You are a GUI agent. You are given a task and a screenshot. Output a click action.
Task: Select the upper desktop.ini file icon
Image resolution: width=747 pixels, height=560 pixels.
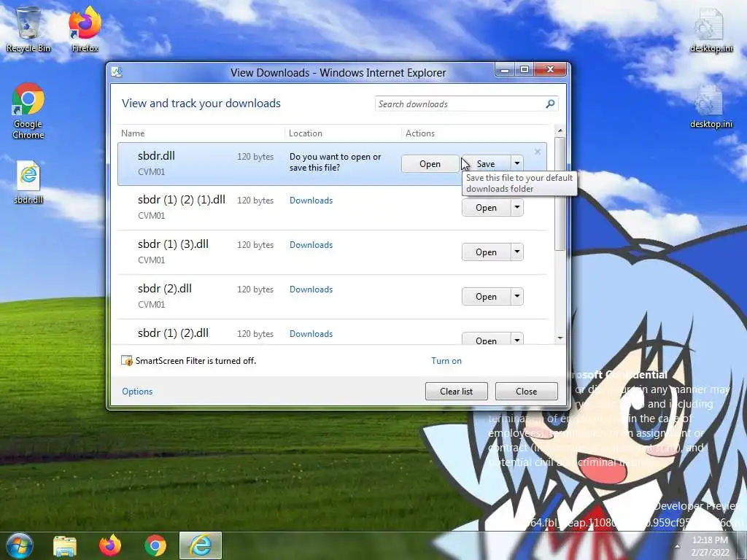[x=711, y=29]
